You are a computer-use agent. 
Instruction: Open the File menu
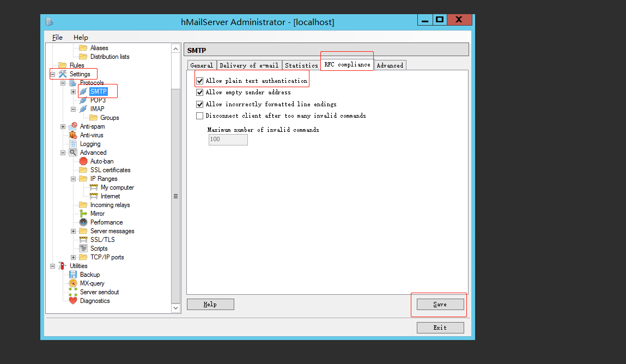(58, 37)
